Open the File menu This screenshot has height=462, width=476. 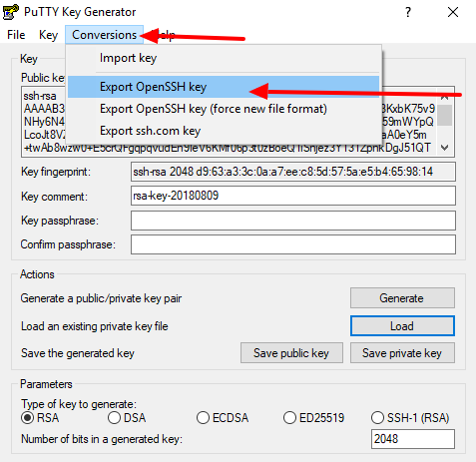[x=16, y=35]
